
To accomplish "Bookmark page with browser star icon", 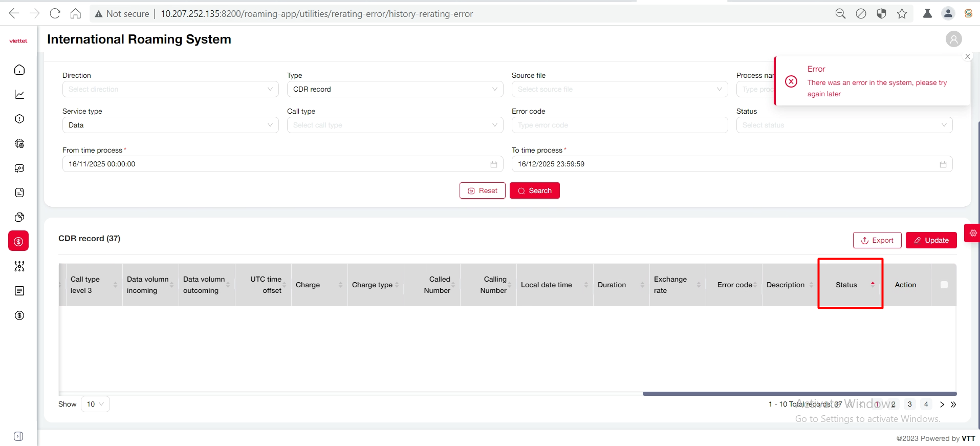I will (902, 14).
